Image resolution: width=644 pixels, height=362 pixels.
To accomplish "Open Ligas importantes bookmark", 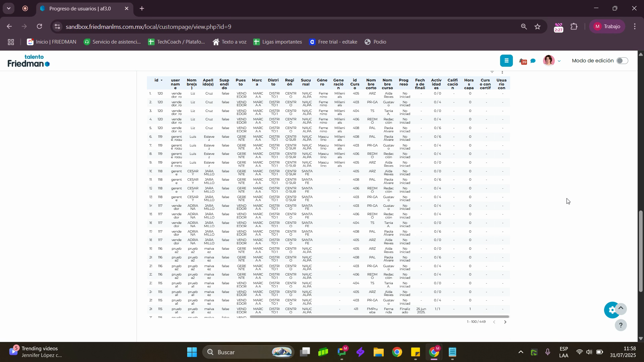I will click(x=278, y=42).
